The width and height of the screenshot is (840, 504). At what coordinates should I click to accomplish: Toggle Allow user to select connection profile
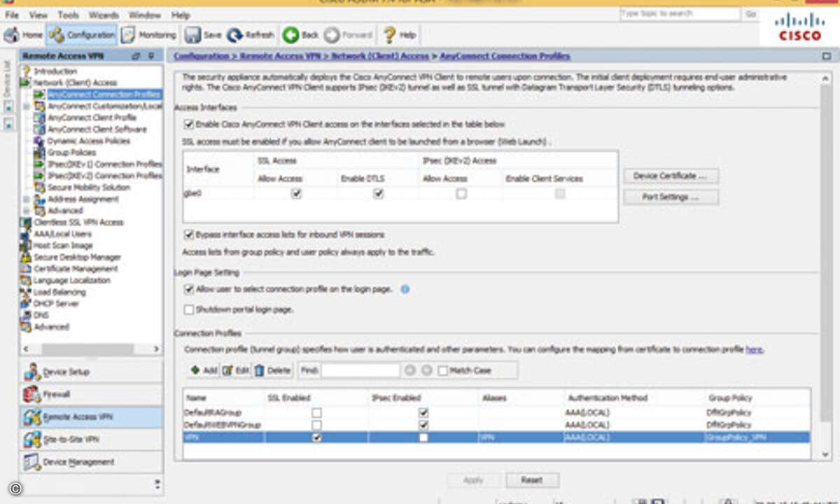pos(188,288)
